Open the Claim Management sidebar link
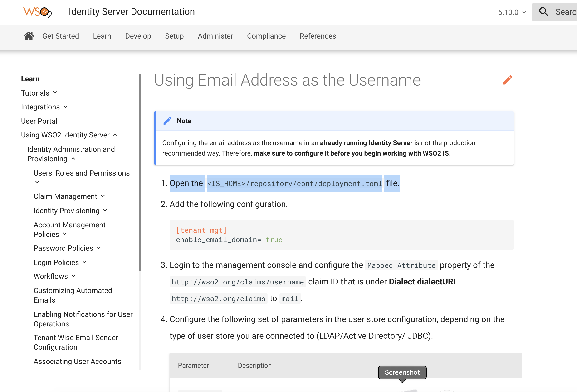The height and width of the screenshot is (392, 577). point(65,196)
